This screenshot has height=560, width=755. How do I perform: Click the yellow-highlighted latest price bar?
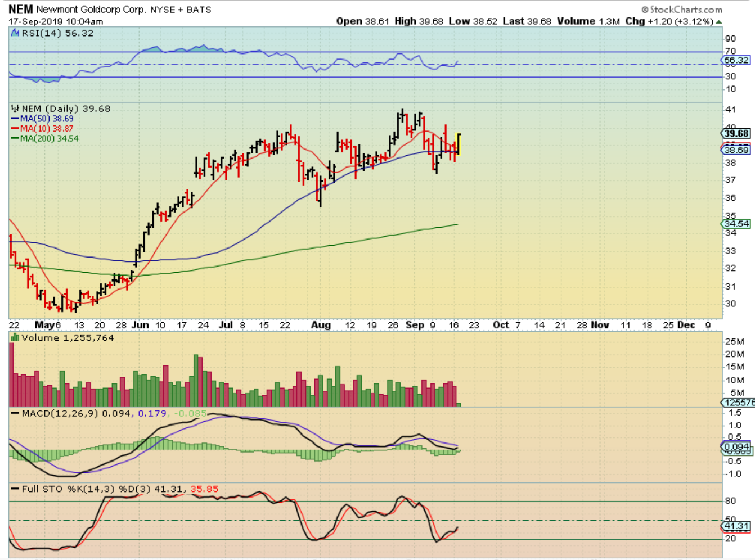[x=459, y=144]
